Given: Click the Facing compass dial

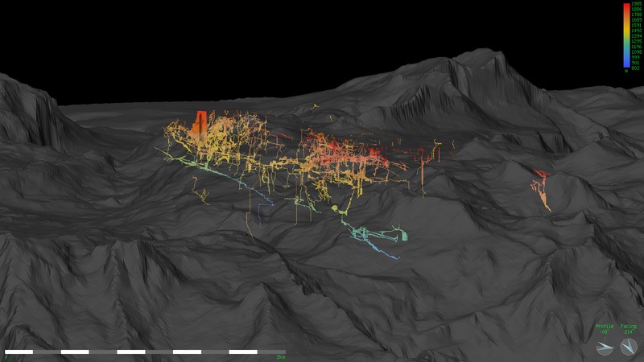Looking at the screenshot, I should [629, 347].
